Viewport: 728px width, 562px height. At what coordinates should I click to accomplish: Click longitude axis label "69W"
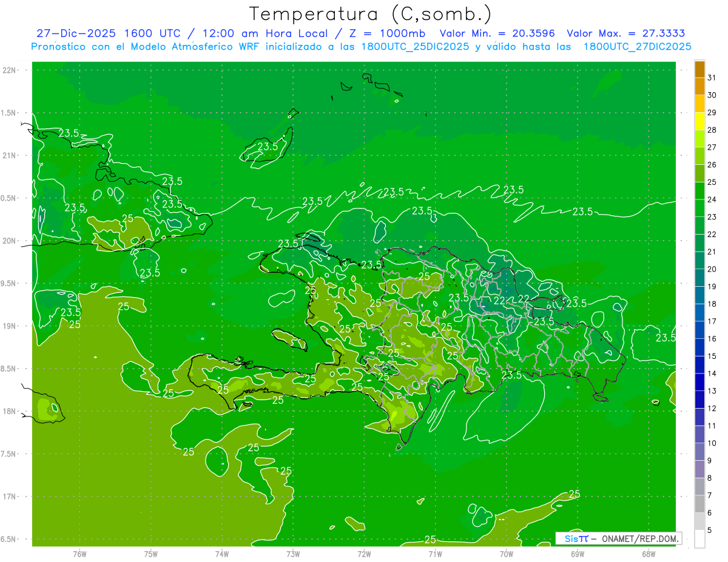tap(578, 554)
